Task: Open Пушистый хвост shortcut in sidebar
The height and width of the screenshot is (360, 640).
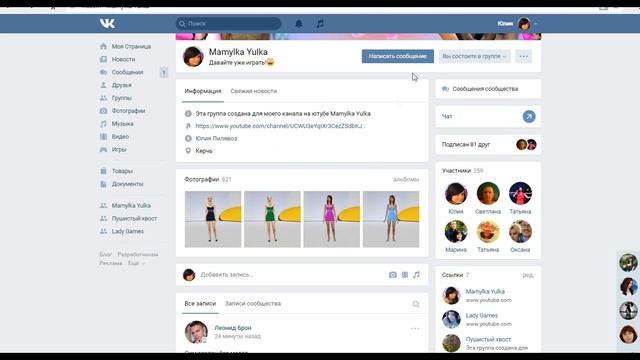Action: coord(134,218)
